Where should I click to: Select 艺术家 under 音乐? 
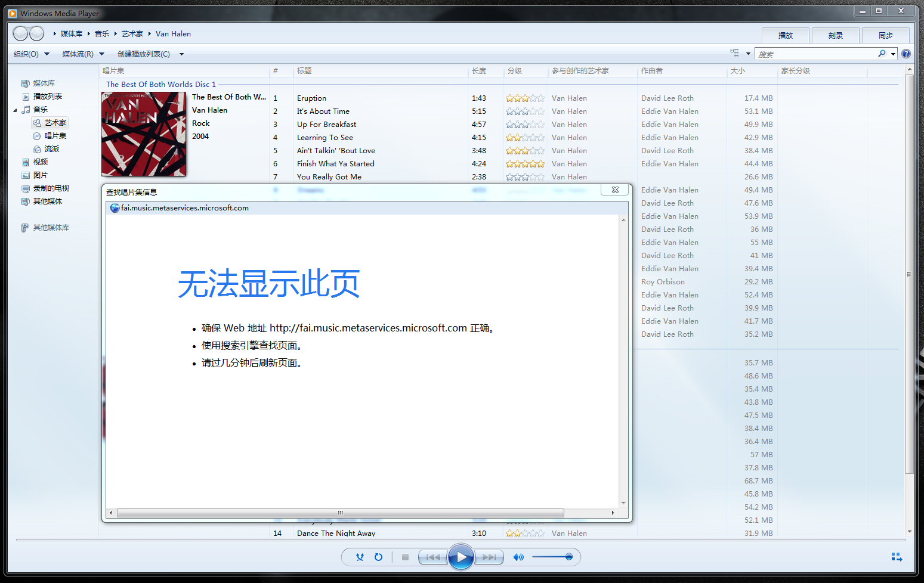(x=50, y=123)
